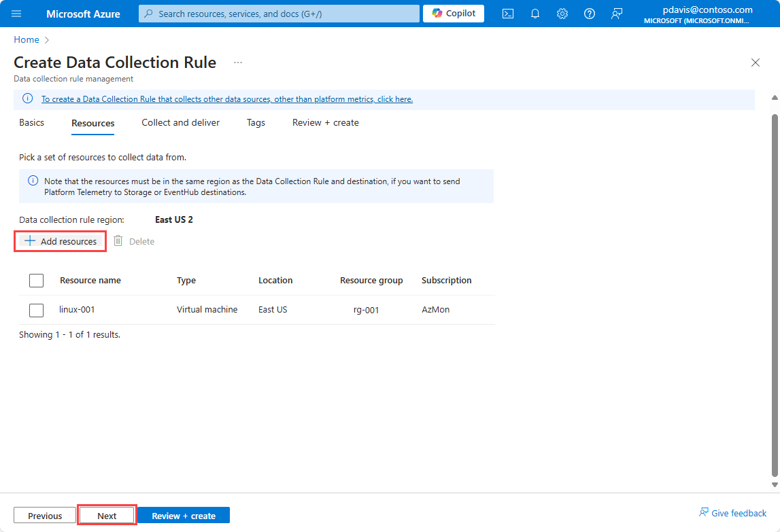Click the Help question mark icon
Image resolution: width=780 pixels, height=532 pixels.
(590, 14)
